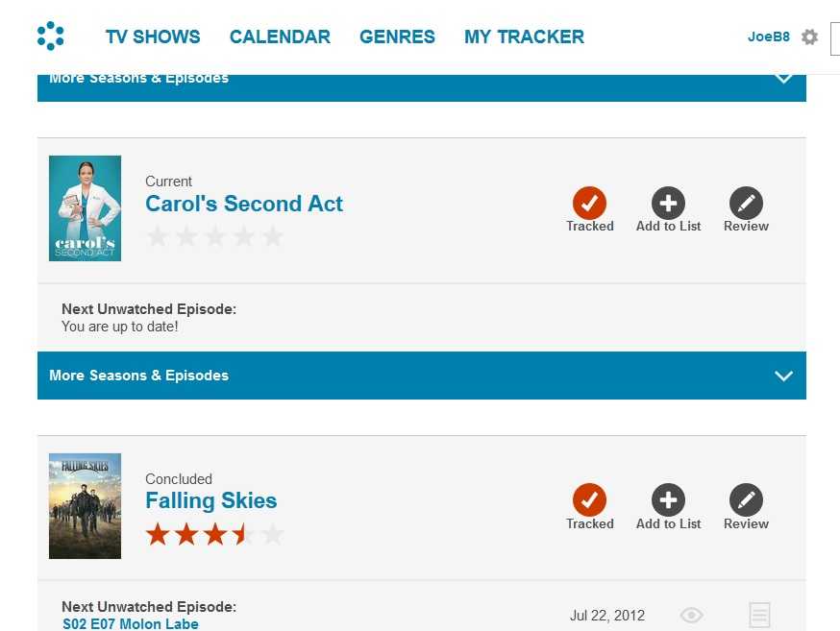Expand More Seasons & Episodes under Carol's Second Act

click(x=421, y=376)
